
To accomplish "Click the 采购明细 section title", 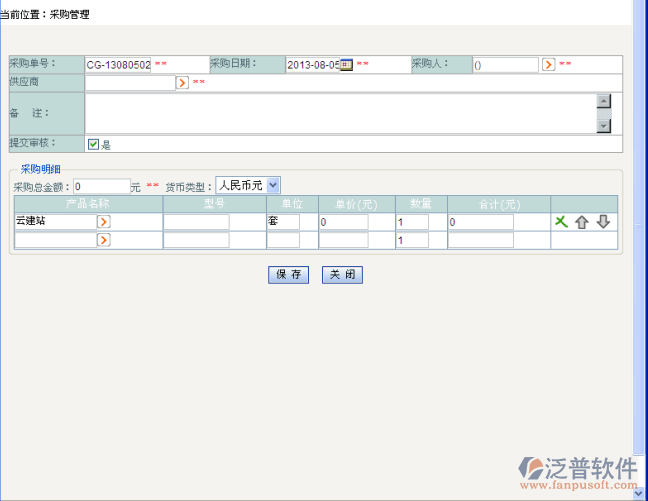I will point(40,169).
